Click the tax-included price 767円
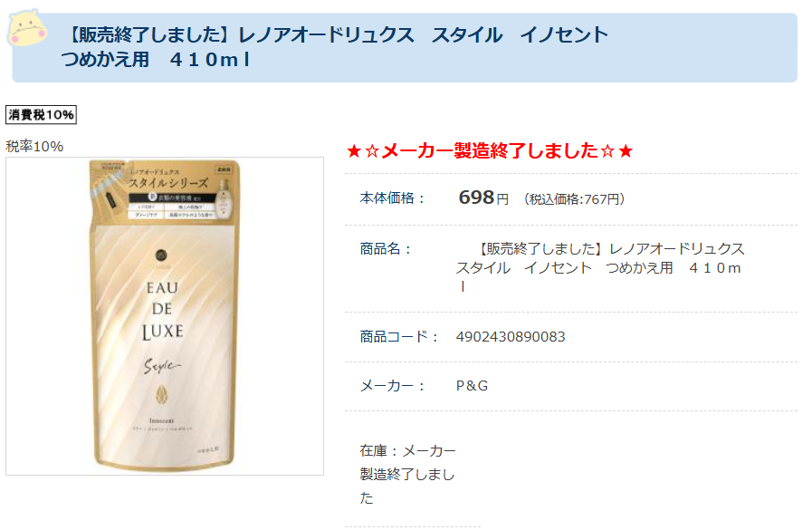Viewport: 812px width, 530px height. pyautogui.click(x=574, y=199)
